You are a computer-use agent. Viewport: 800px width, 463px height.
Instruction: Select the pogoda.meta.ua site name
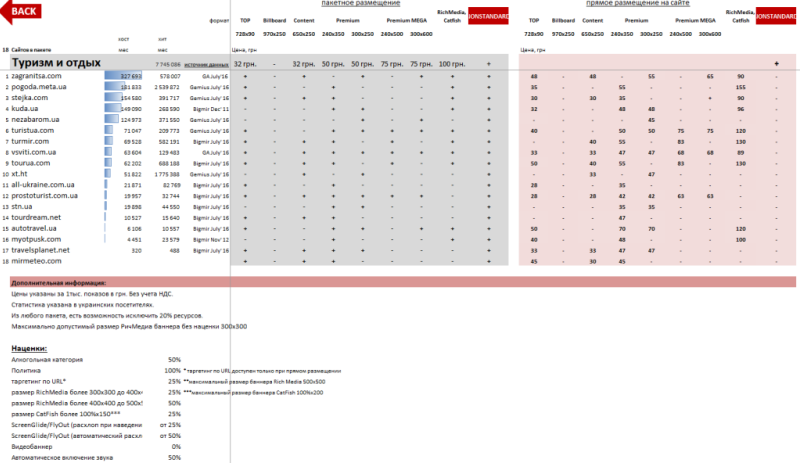pyautogui.click(x=39, y=87)
